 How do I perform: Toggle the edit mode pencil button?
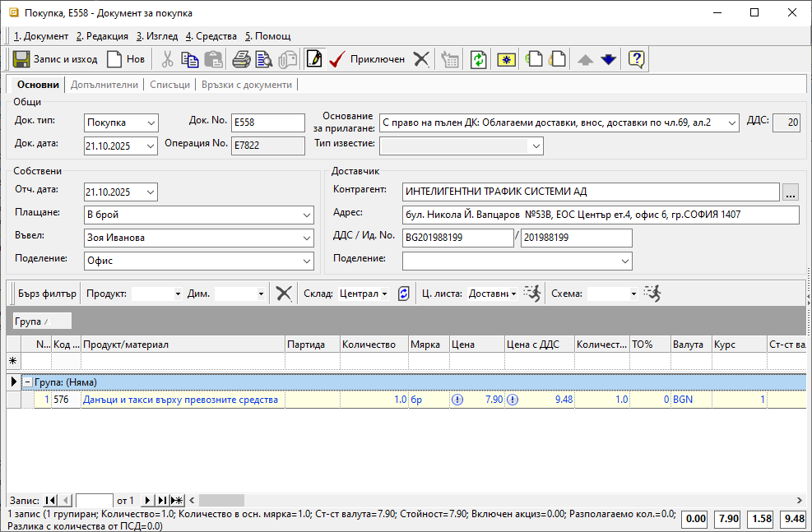point(313,59)
